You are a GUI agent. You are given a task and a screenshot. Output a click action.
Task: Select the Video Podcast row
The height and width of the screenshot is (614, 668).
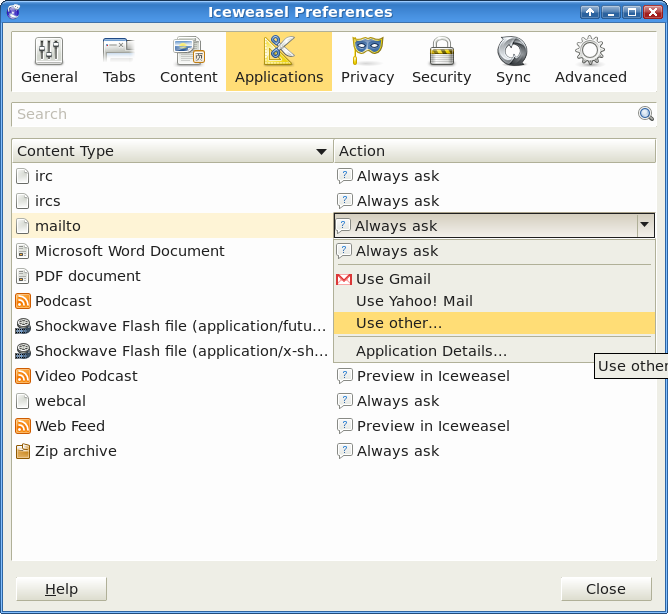(173, 376)
